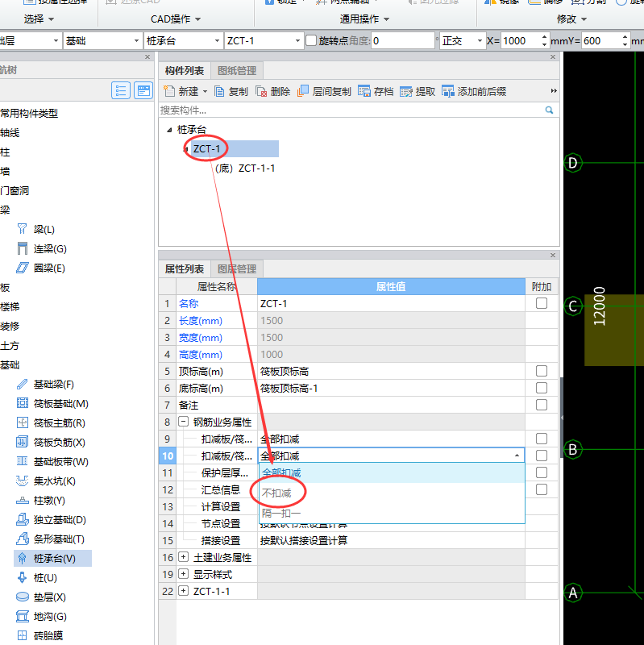Open the 修改 ribbon group menu
Image resolution: width=644 pixels, height=645 pixels.
click(x=571, y=19)
